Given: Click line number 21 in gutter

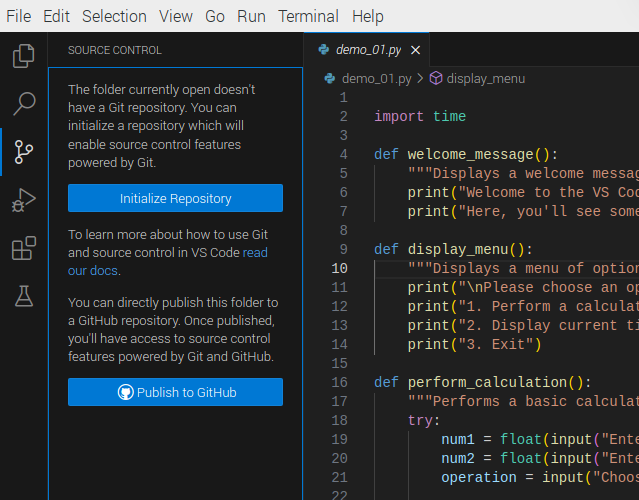Looking at the screenshot, I should (339, 477).
